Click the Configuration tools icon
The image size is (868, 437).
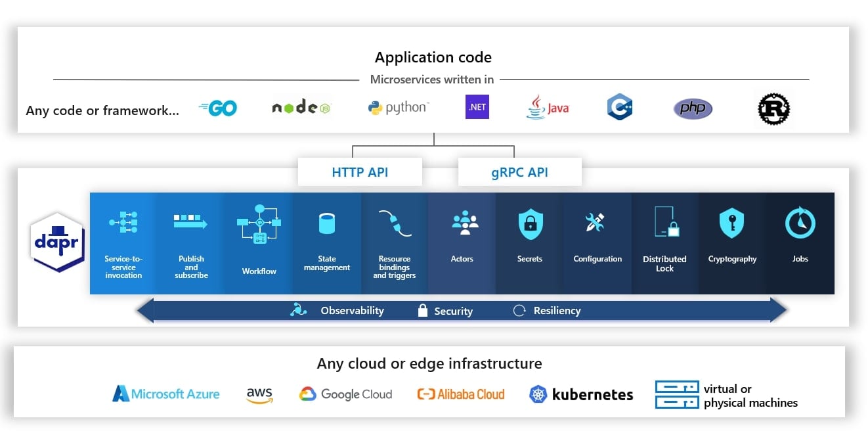(595, 223)
